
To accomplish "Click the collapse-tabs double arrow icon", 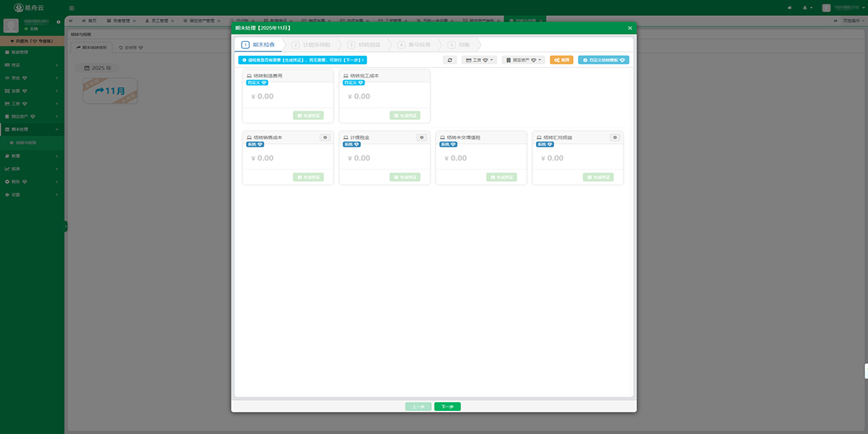I will 69,20.
